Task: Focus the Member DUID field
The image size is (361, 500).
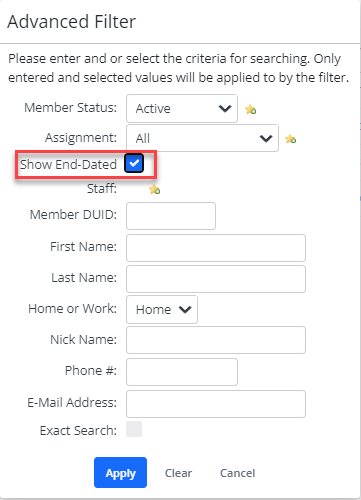Action: pos(171,216)
